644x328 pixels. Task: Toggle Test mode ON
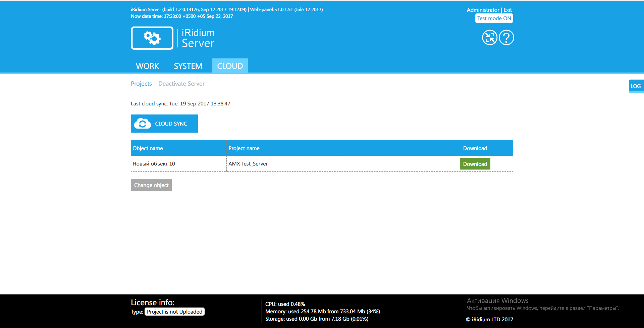pos(494,18)
